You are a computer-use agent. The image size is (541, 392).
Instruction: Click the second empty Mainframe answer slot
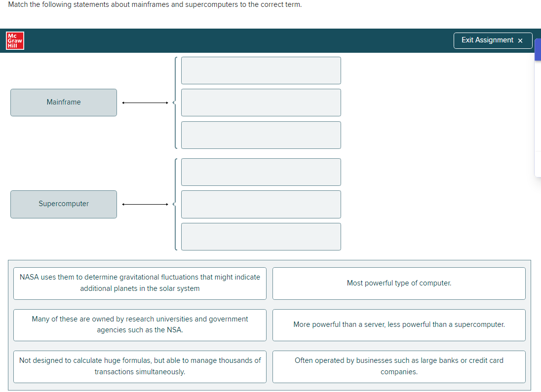coord(261,103)
